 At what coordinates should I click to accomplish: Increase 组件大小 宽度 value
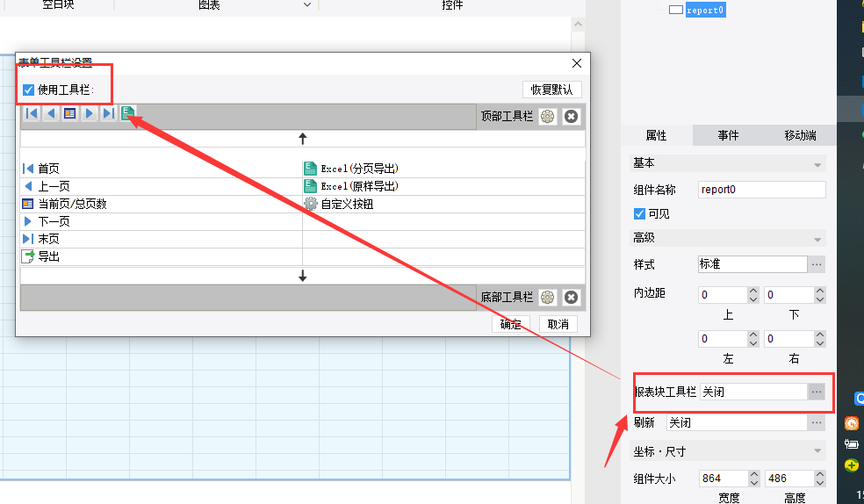click(x=753, y=474)
